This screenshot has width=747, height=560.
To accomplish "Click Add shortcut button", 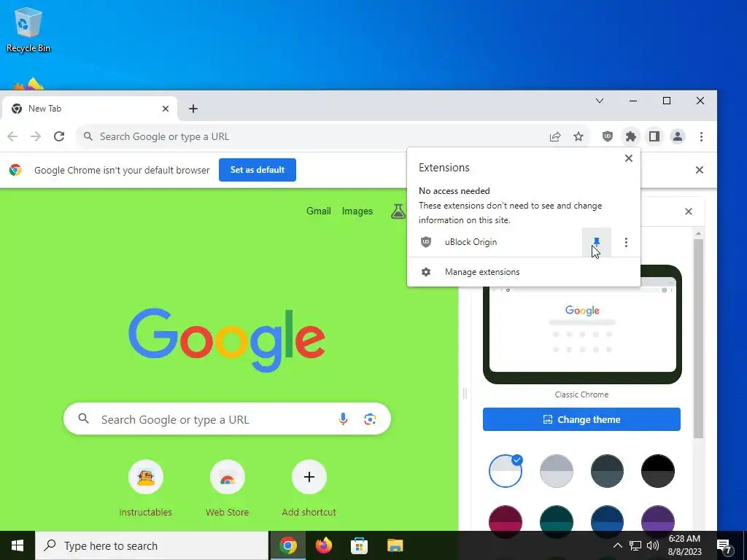I will click(309, 489).
